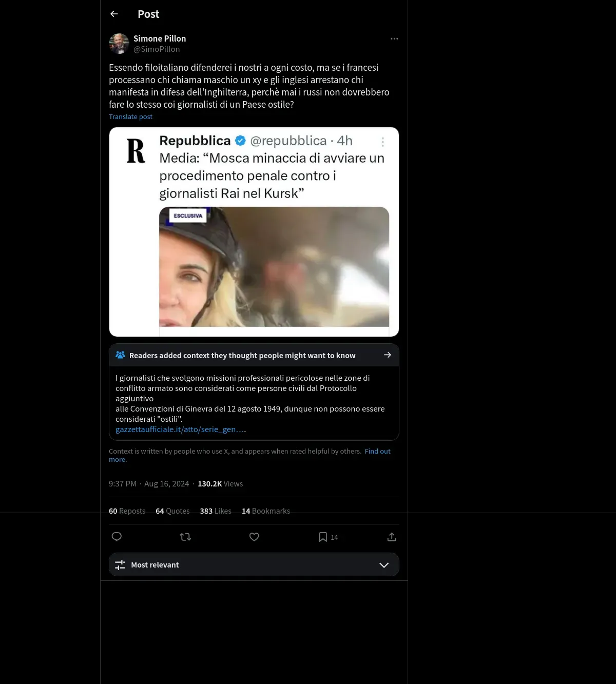Click the @SimoPillon handle
This screenshot has width=616, height=684.
[x=157, y=49]
